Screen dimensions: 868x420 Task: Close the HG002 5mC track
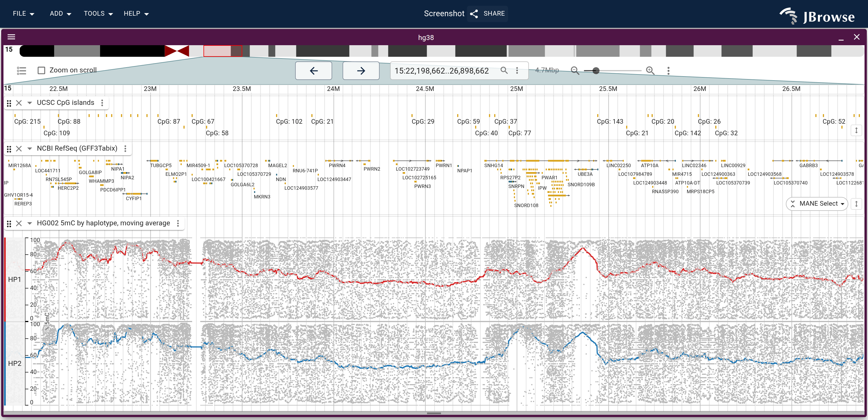tap(19, 223)
